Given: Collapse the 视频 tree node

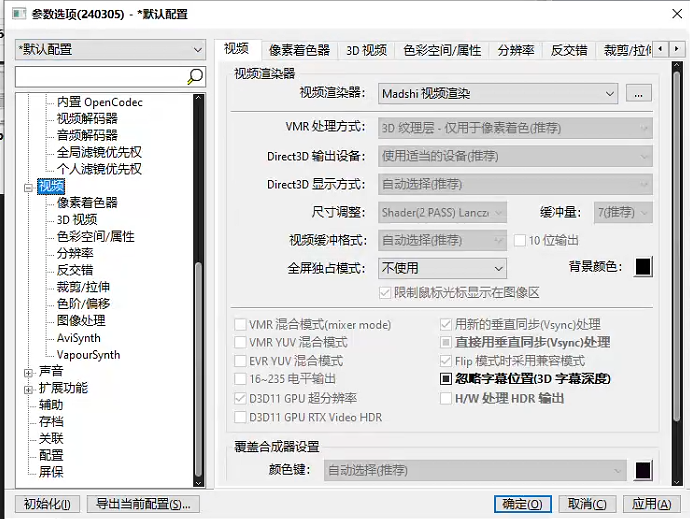Looking at the screenshot, I should point(28,186).
